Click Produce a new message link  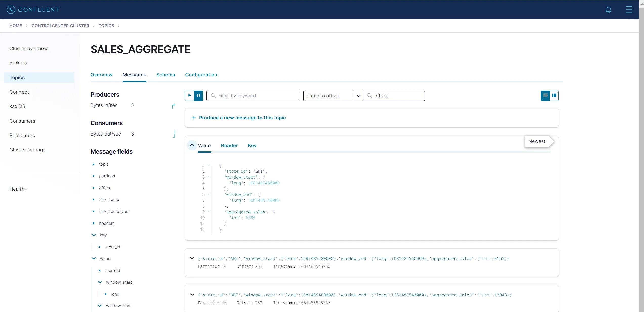[242, 118]
